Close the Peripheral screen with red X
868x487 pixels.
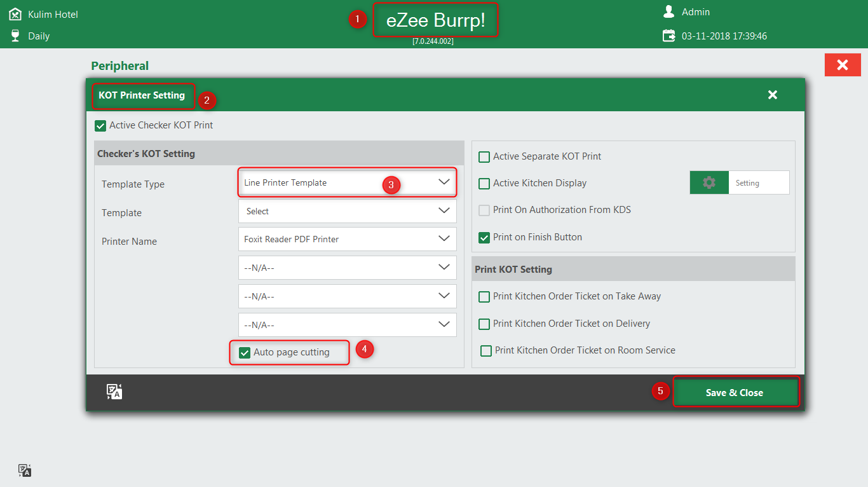[843, 65]
